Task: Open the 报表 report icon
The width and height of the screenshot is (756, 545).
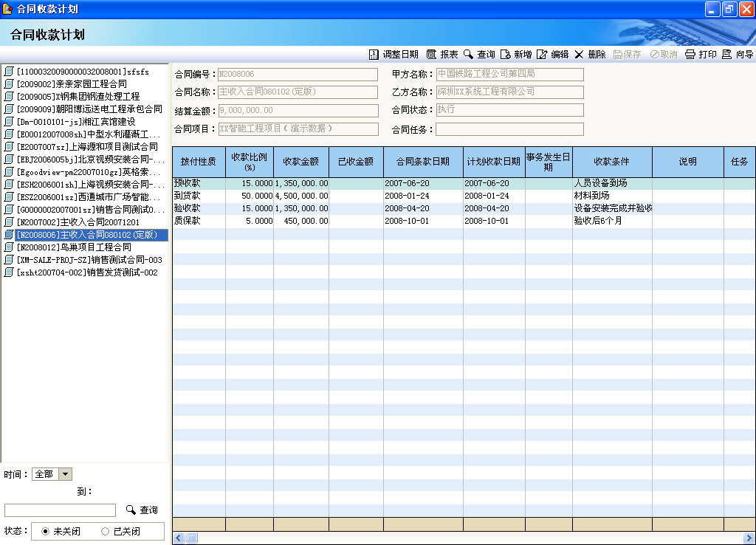Action: coord(432,55)
